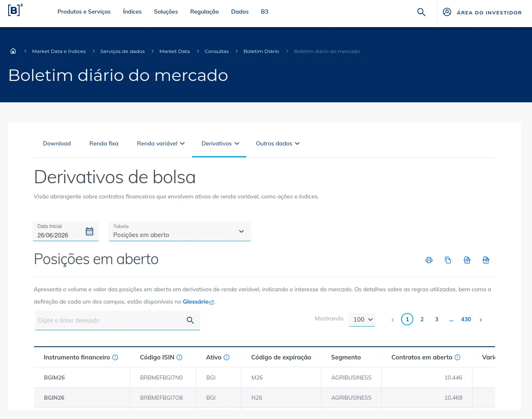
Task: Click AGRIBUSINESS cell in BGIN26 row
Action: click(x=351, y=398)
